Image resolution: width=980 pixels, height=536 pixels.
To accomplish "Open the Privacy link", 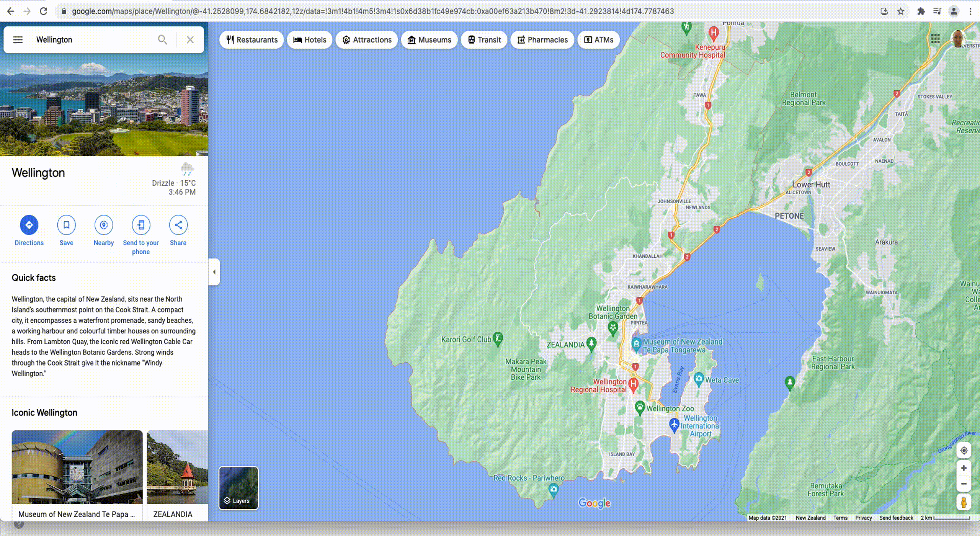I will (x=863, y=518).
